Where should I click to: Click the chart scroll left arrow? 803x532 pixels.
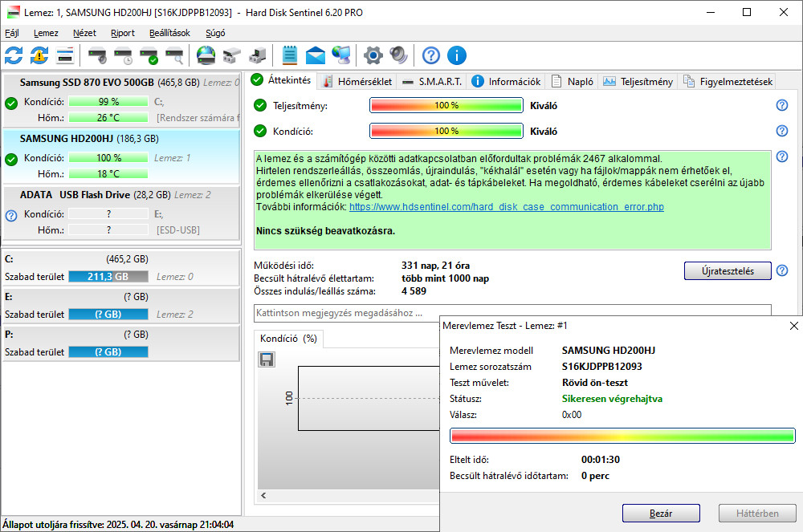coord(263,495)
